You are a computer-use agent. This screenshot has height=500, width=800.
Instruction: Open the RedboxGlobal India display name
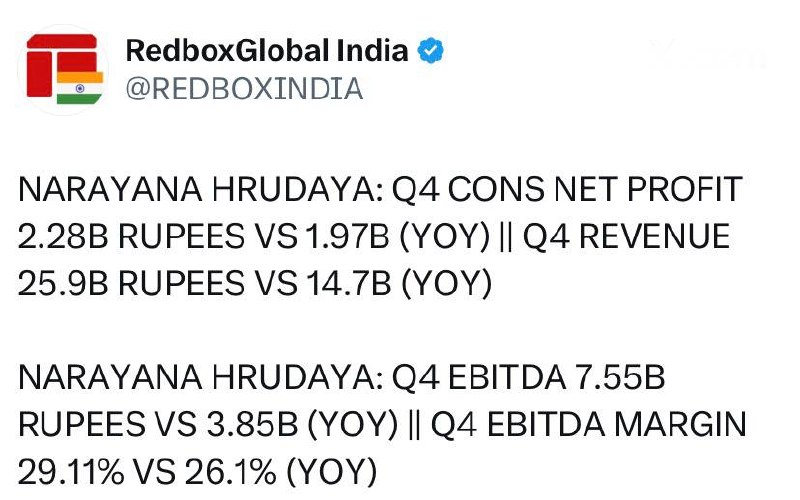267,51
